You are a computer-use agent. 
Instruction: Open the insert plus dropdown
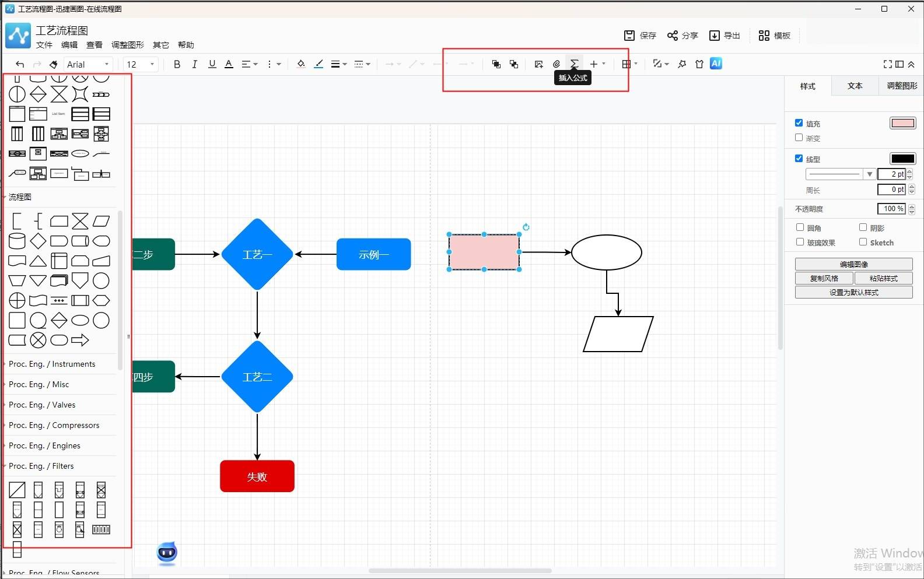click(x=597, y=64)
